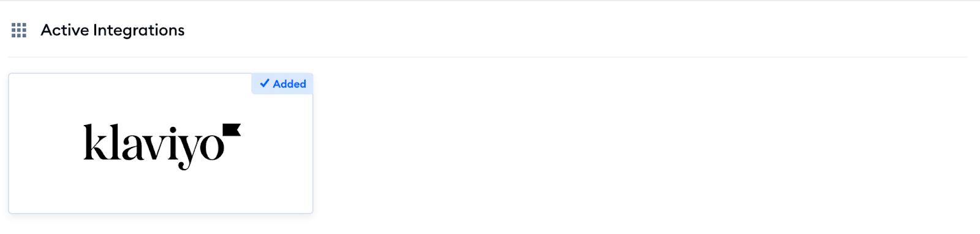Select the Klaviyo wordmark logo
Image resolution: width=980 pixels, height=234 pixels.
tap(162, 146)
